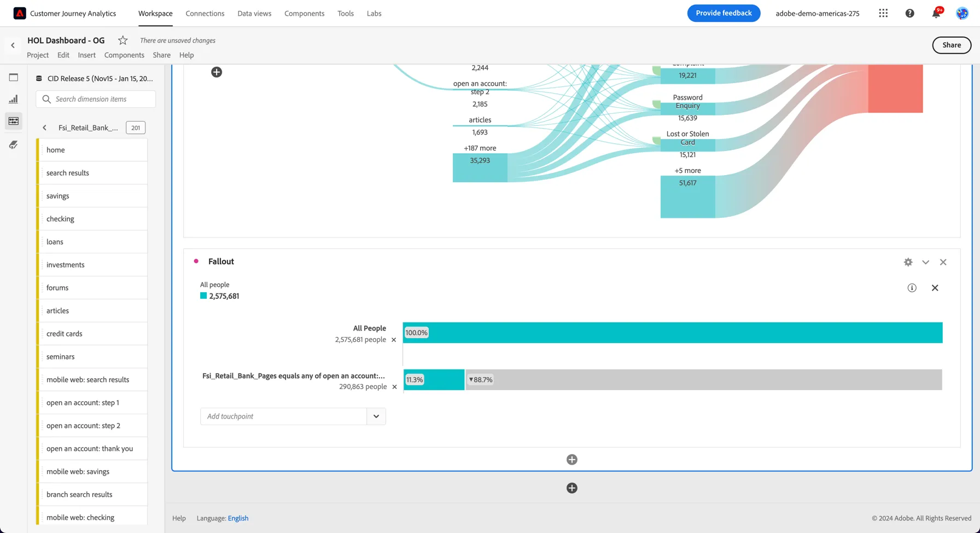Open Fallout visualization settings gear
The height and width of the screenshot is (533, 980).
coord(908,262)
